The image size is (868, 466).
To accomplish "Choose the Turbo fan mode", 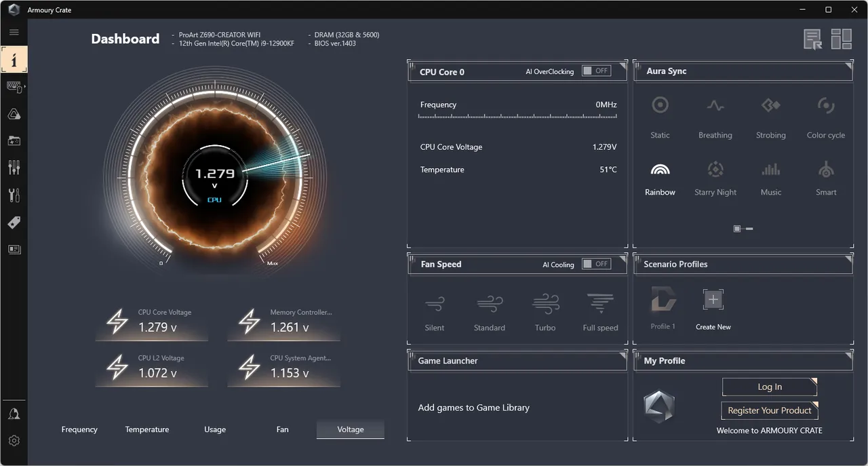I will [x=545, y=312].
